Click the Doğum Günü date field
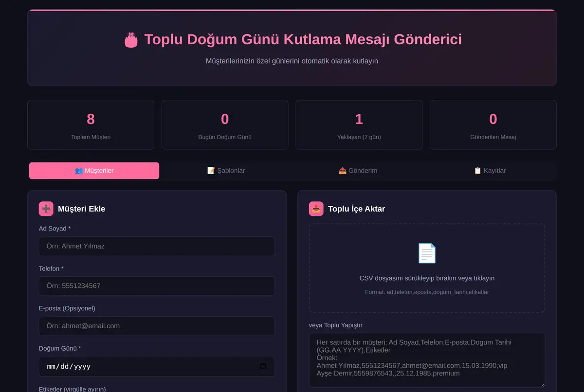584x392 pixels. coord(157,366)
